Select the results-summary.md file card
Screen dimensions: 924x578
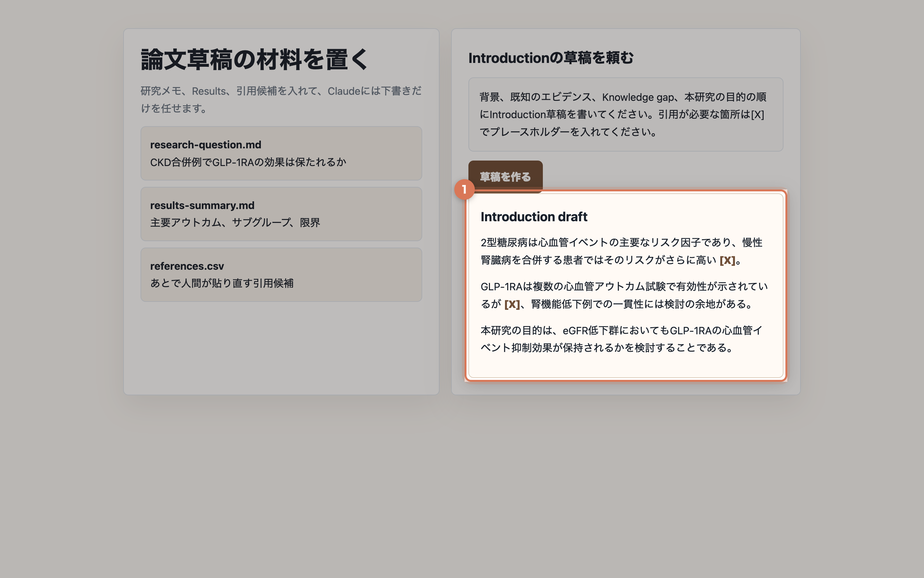click(x=281, y=214)
